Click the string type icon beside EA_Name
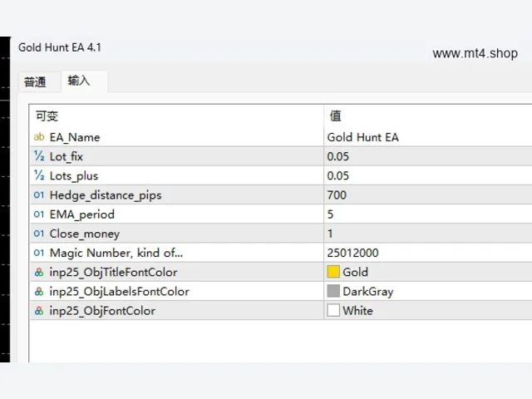 (x=39, y=137)
